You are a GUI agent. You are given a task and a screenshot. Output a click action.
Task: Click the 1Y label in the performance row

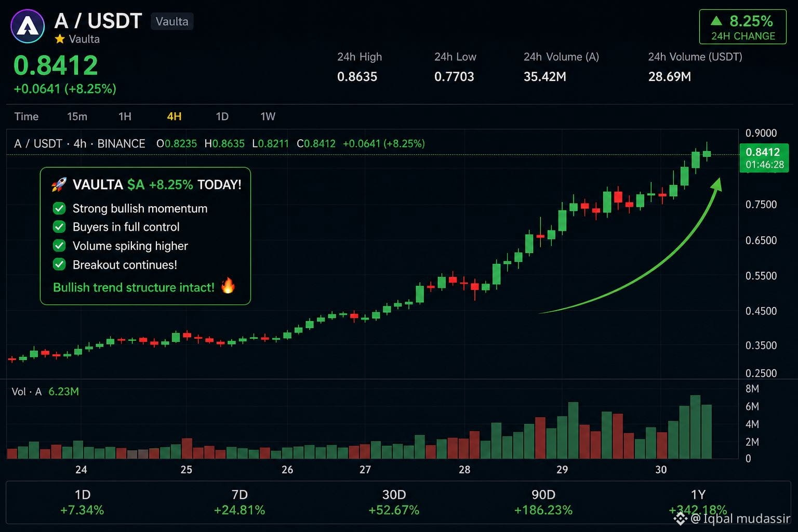point(698,494)
